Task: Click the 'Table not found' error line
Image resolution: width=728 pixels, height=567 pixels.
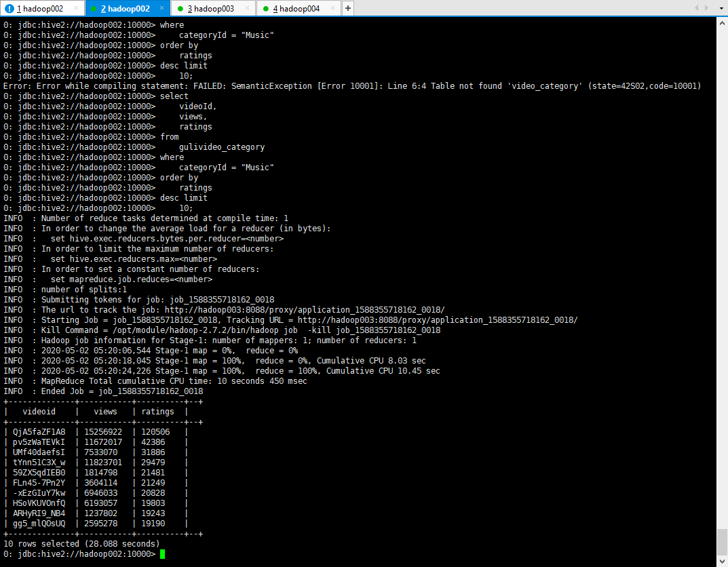Action: pyautogui.click(x=352, y=86)
